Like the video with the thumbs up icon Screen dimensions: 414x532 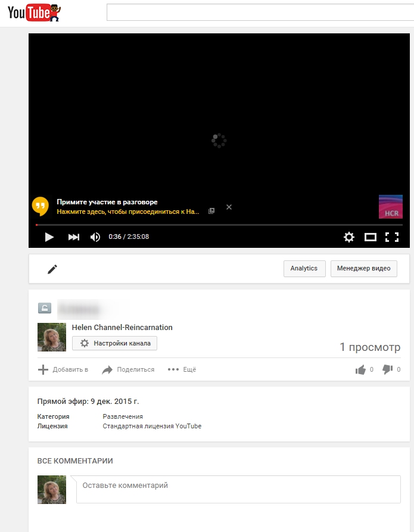360,369
